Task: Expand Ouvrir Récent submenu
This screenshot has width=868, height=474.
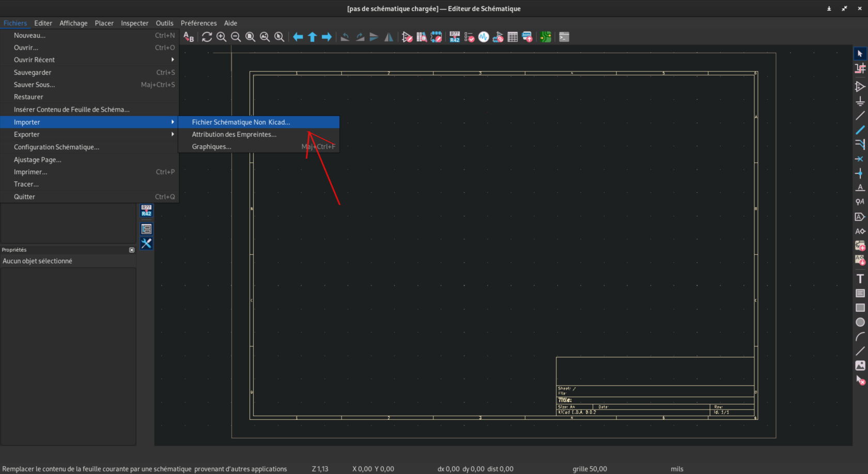Action: (x=89, y=60)
